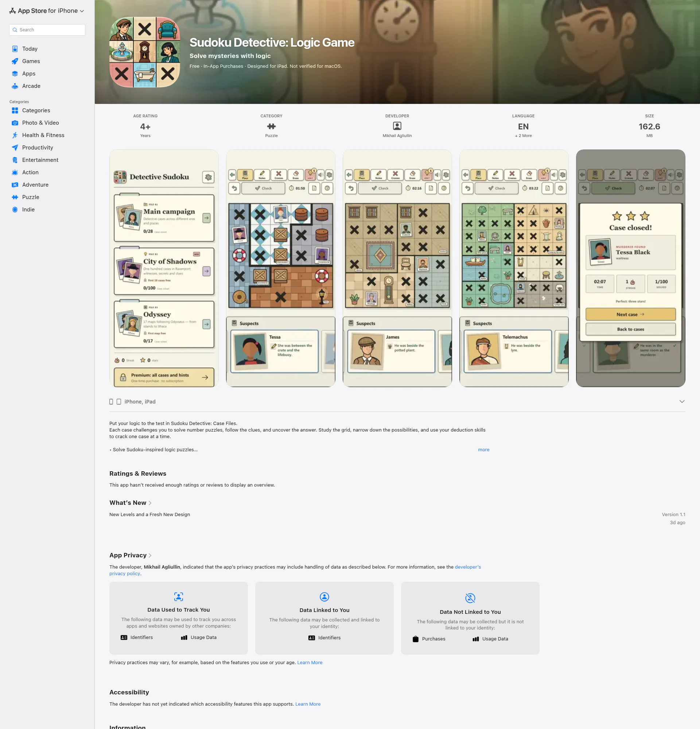Open the Tessa suspect puzzle screenshot
The width and height of the screenshot is (700, 729).
pos(281,268)
